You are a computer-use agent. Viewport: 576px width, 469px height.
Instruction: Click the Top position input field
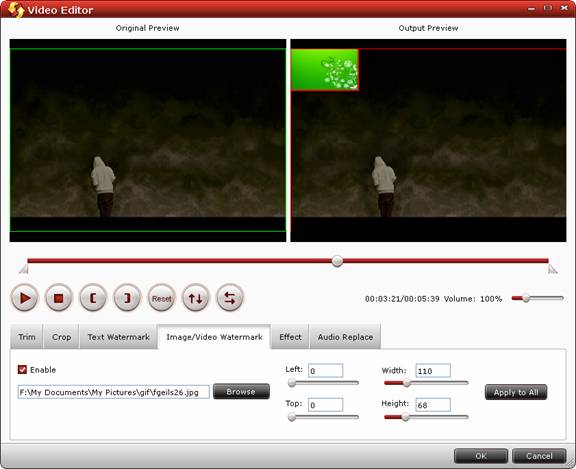[x=325, y=405]
